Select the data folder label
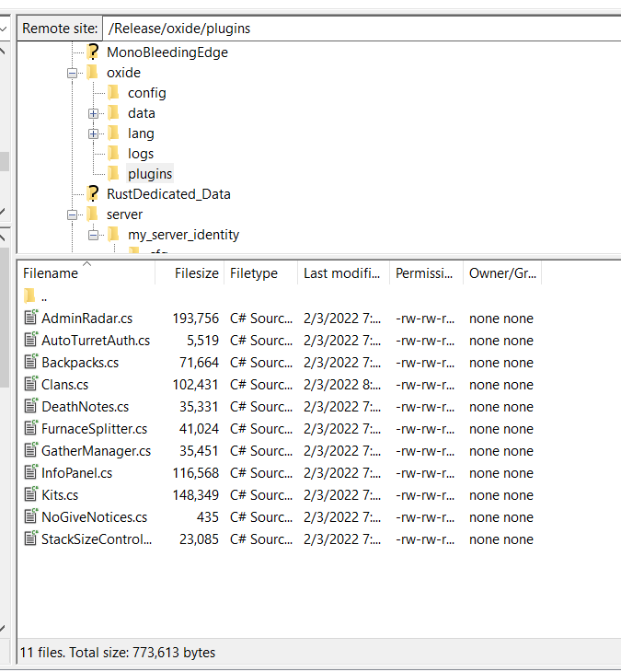This screenshot has width=621, height=672. coord(142,113)
